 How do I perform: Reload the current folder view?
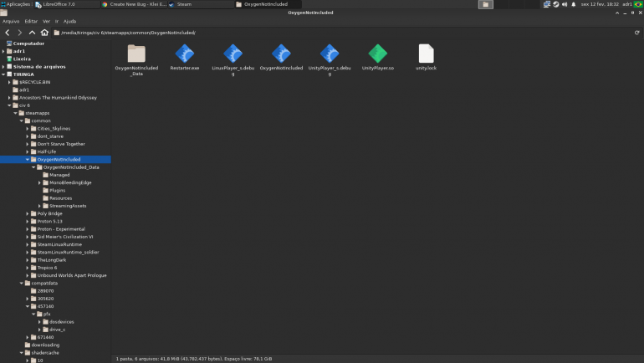[x=637, y=33]
